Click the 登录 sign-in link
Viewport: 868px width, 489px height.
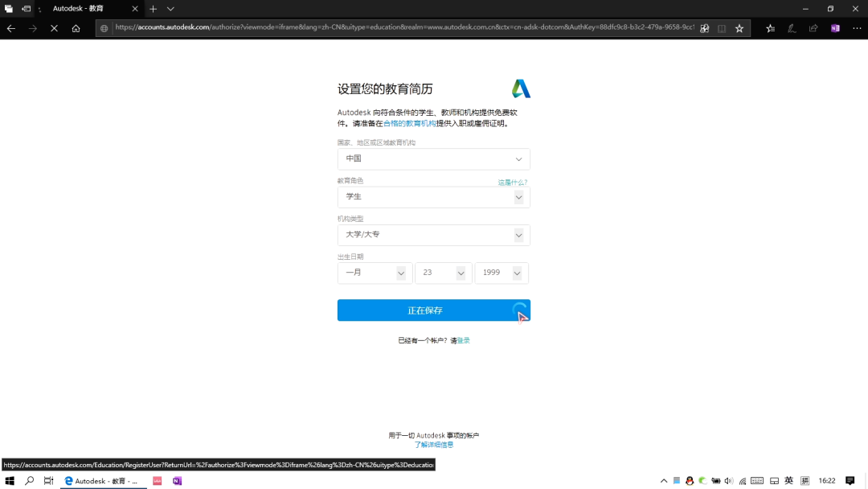(464, 340)
